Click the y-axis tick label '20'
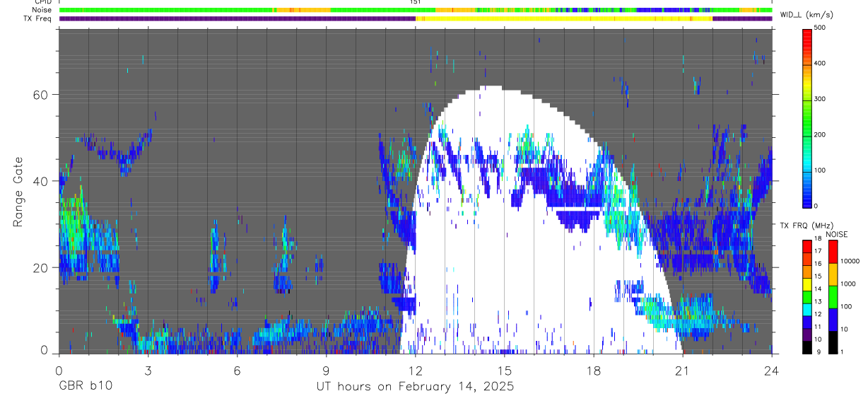The width and height of the screenshot is (868, 401). (x=40, y=267)
